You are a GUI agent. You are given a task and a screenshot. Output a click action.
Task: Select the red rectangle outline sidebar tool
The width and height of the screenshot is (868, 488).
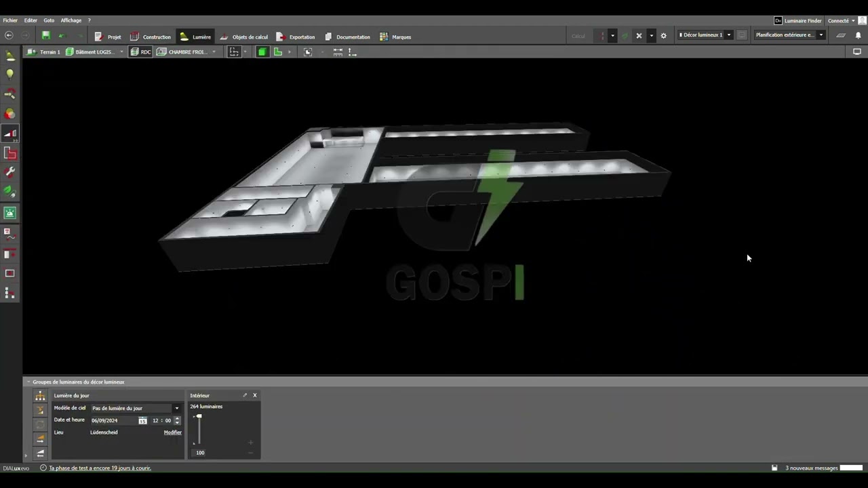pos(10,273)
